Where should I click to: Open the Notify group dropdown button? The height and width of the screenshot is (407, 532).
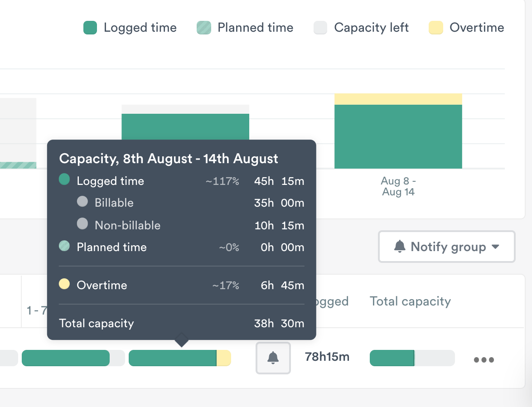pyautogui.click(x=446, y=247)
